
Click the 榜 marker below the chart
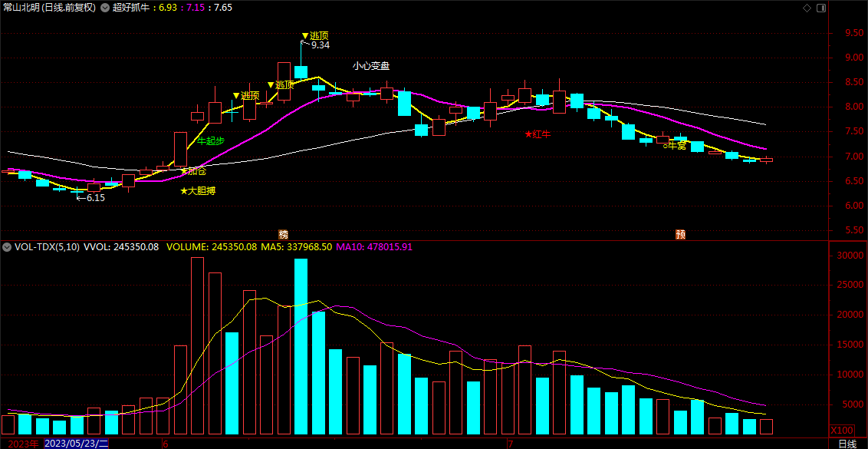coord(284,234)
